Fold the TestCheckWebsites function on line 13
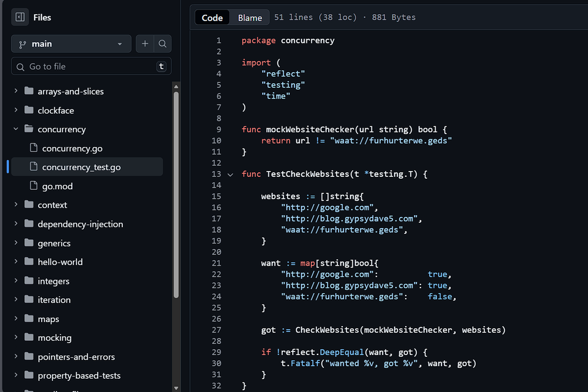The image size is (588, 392). (x=229, y=174)
